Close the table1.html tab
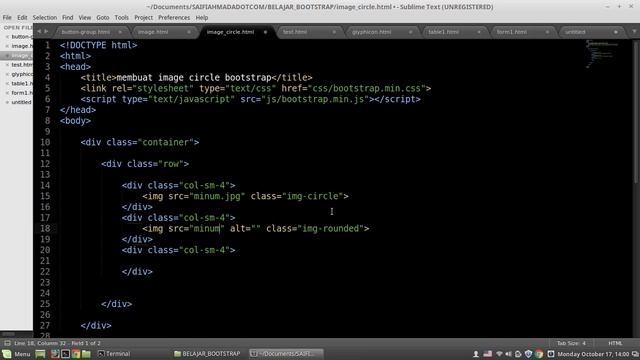 pyautogui.click(x=479, y=32)
